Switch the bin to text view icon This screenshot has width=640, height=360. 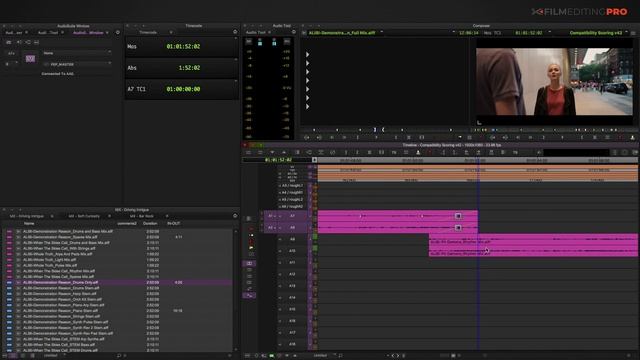13,356
